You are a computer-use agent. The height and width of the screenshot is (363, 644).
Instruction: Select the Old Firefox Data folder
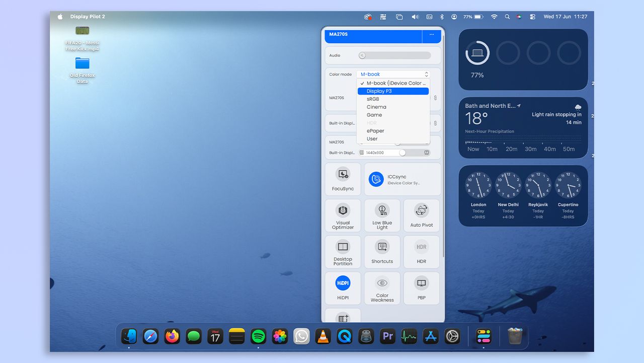[x=82, y=70]
